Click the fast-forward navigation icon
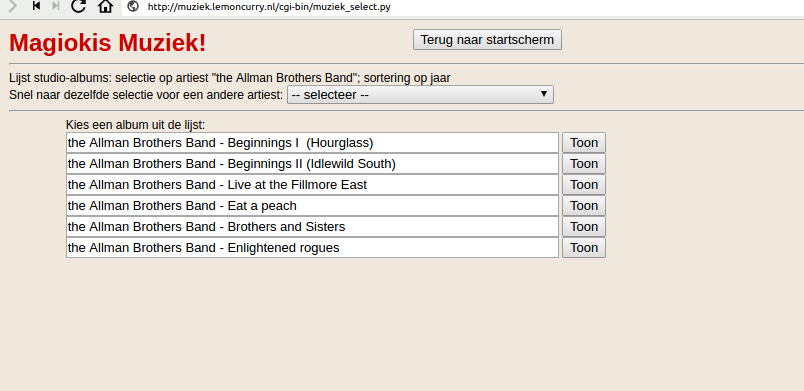804x391 pixels. [x=56, y=6]
